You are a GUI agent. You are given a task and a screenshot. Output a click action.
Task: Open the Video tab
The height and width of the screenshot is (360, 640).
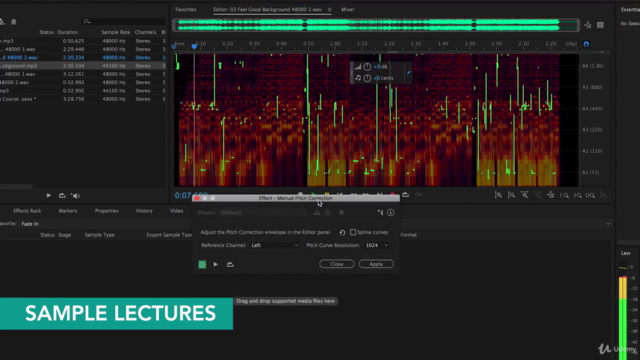click(176, 211)
